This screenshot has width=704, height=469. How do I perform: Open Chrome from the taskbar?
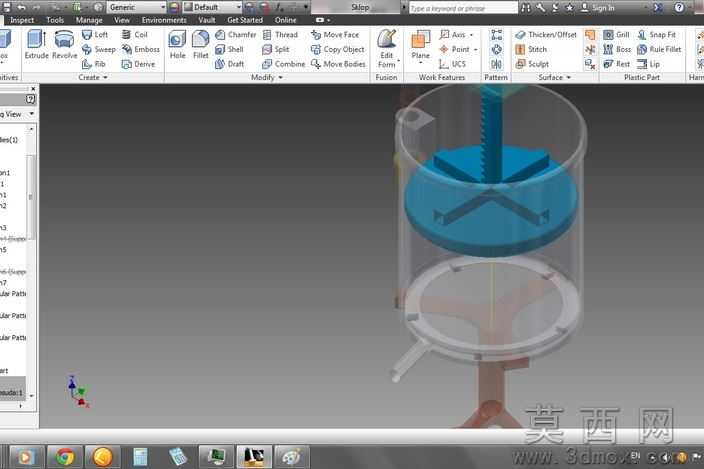click(65, 457)
